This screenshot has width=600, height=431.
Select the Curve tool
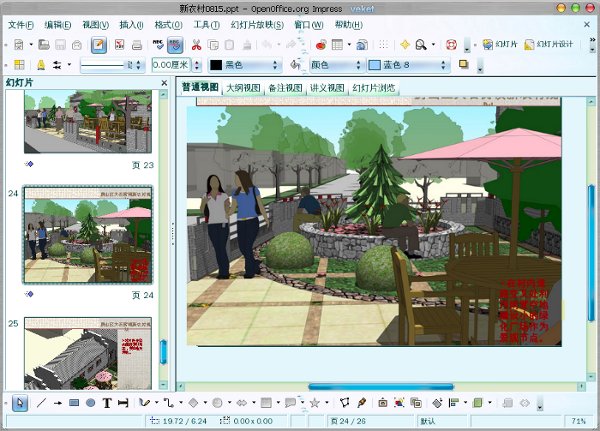pyautogui.click(x=144, y=403)
